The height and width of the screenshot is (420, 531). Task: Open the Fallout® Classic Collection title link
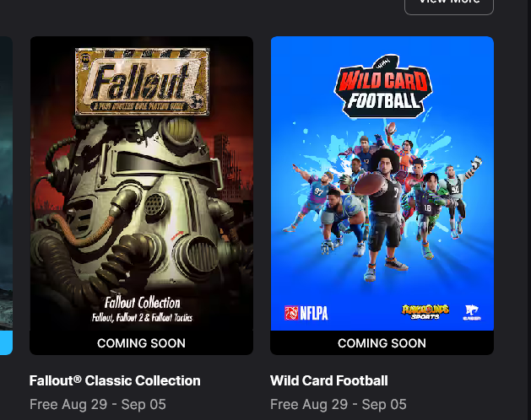click(115, 380)
